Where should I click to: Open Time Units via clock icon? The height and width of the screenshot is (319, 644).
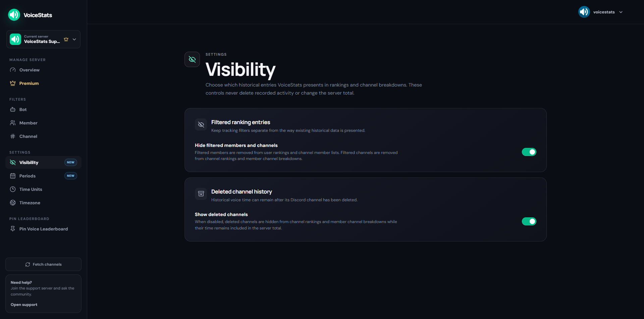pyautogui.click(x=13, y=189)
